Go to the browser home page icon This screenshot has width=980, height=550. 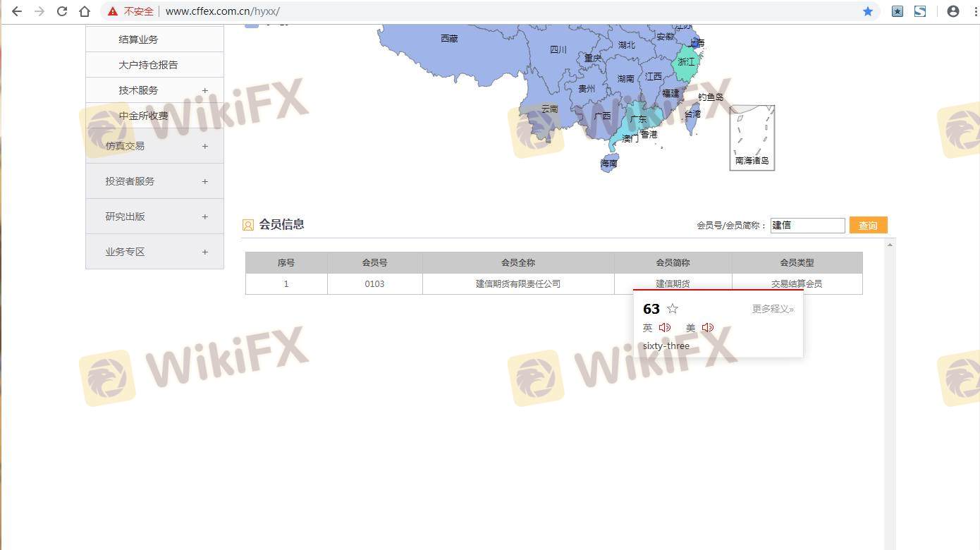pyautogui.click(x=85, y=11)
